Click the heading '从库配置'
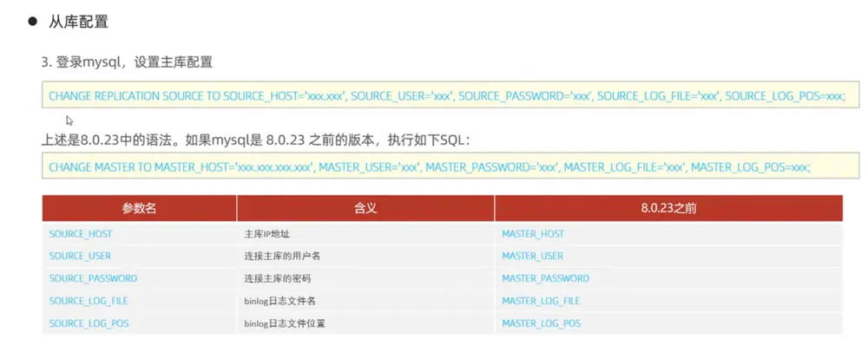 79,22
